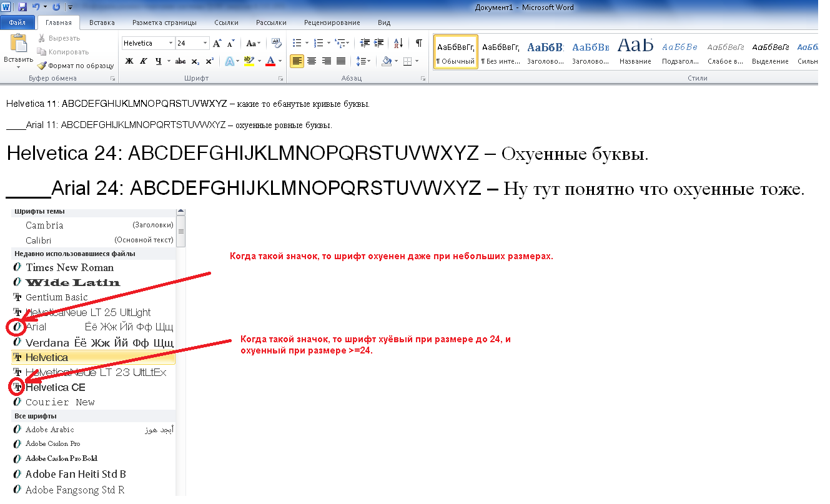Toggle strikethrough abc formatting
The height and width of the screenshot is (504, 830).
click(x=180, y=61)
